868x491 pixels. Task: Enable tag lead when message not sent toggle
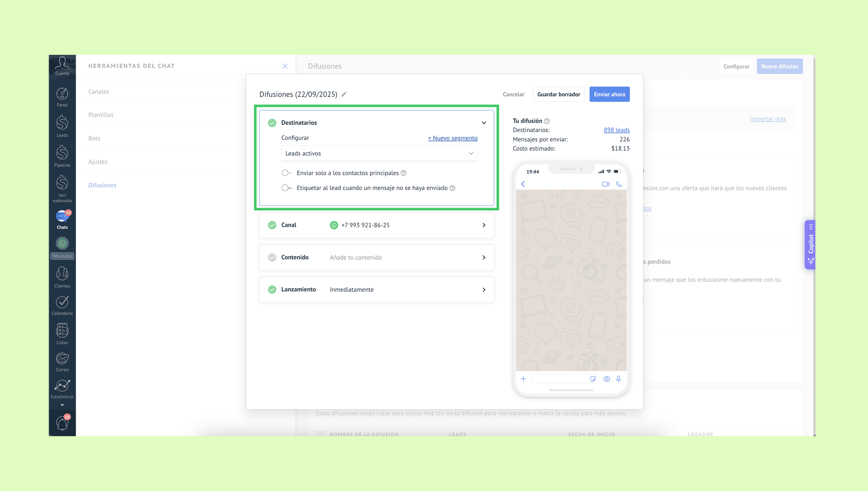point(286,188)
